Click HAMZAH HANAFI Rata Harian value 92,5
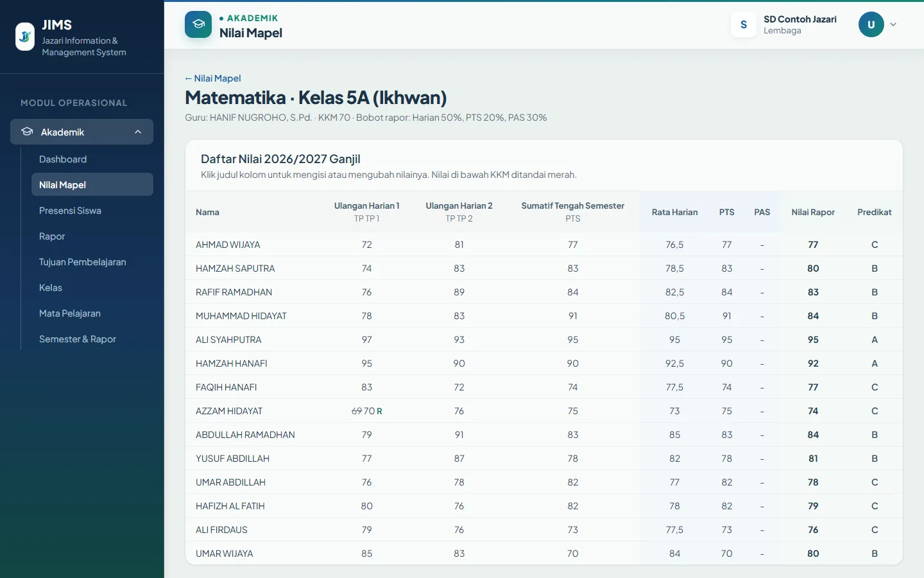Viewport: 924px width, 578px height. coord(674,363)
